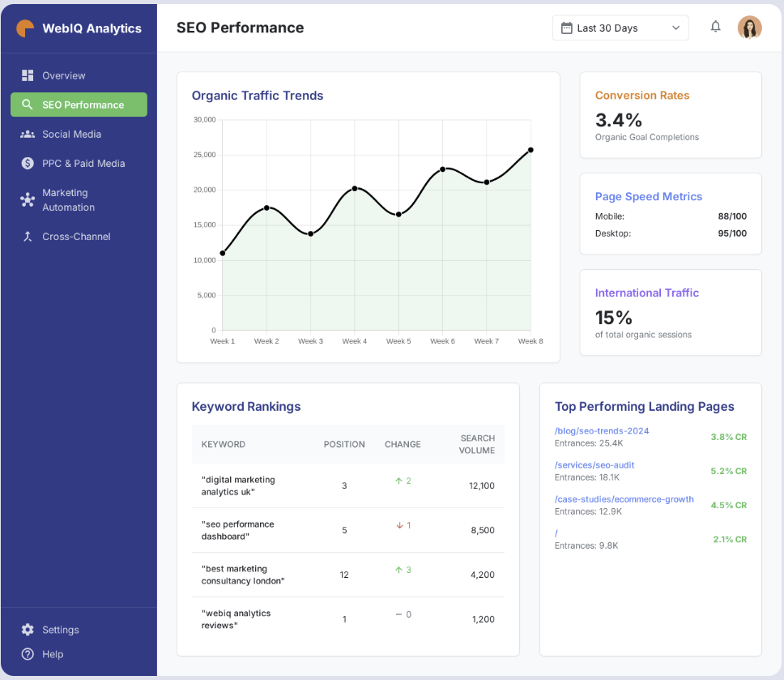The height and width of the screenshot is (680, 784).
Task: Click the Position column header
Action: (x=344, y=444)
